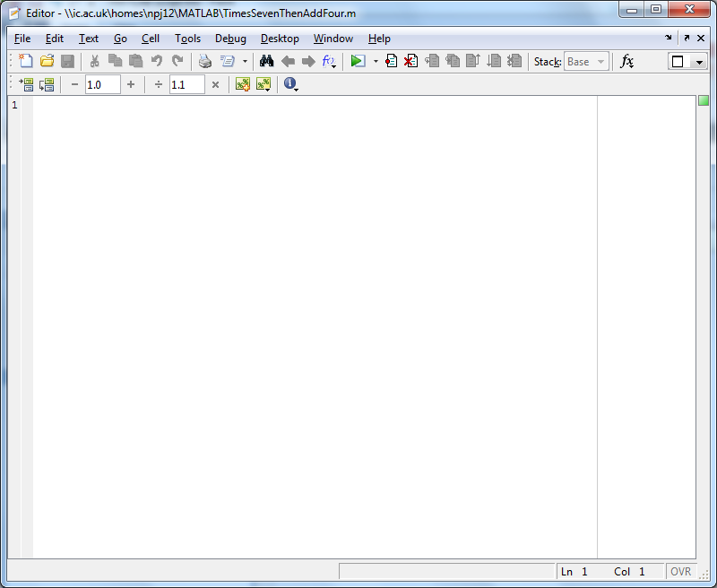Decrement value using the minus button

click(74, 84)
